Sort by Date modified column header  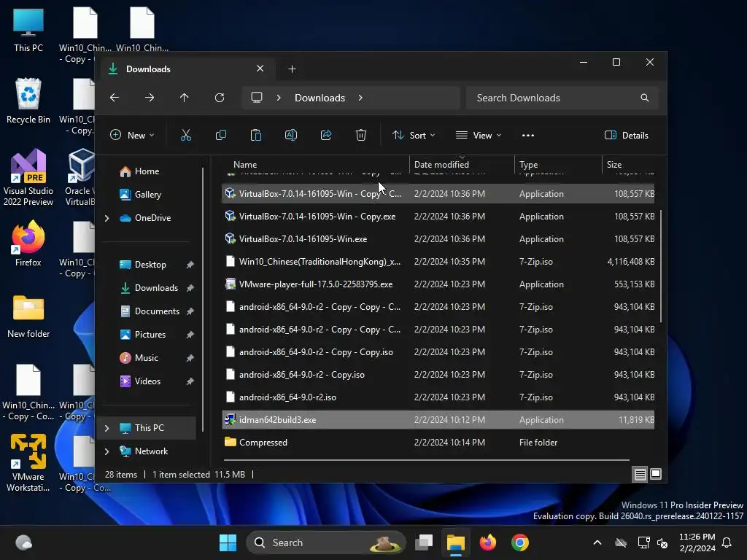click(461, 165)
